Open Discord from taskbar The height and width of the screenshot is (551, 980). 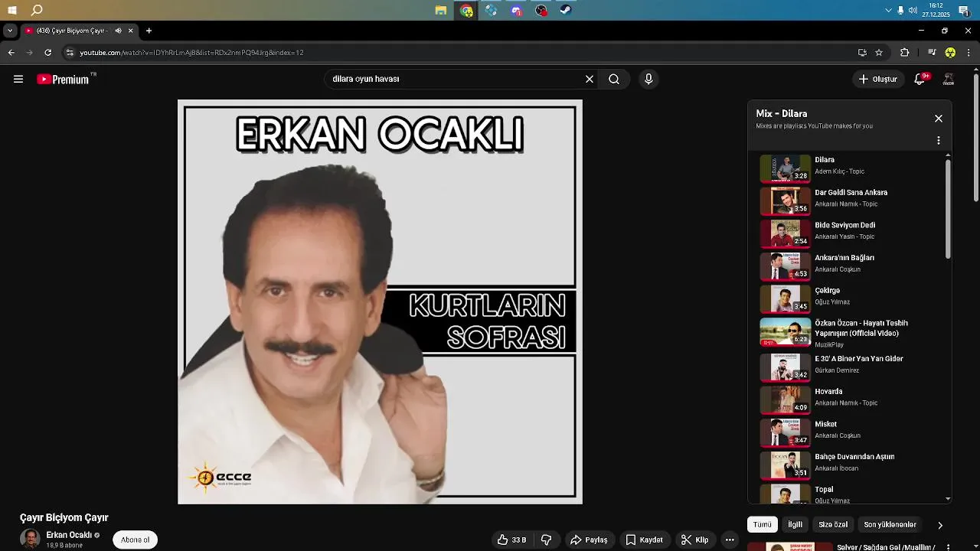tap(516, 11)
